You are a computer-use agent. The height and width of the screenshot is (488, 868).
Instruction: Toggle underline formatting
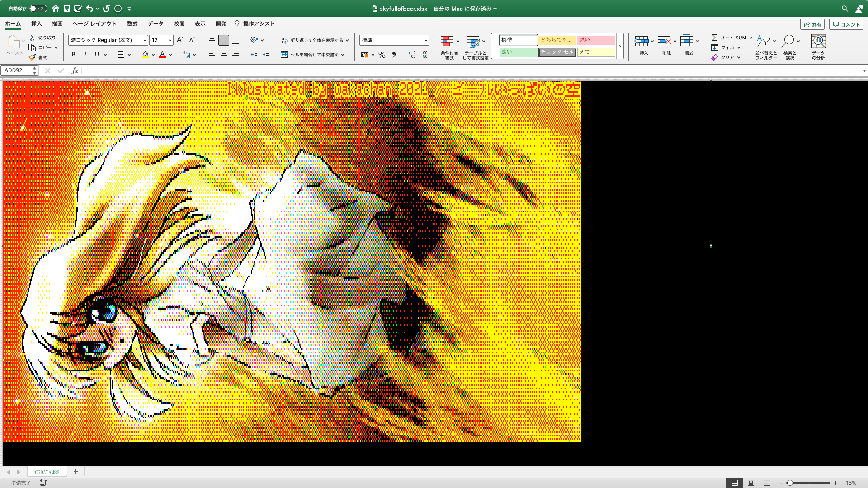(x=97, y=55)
